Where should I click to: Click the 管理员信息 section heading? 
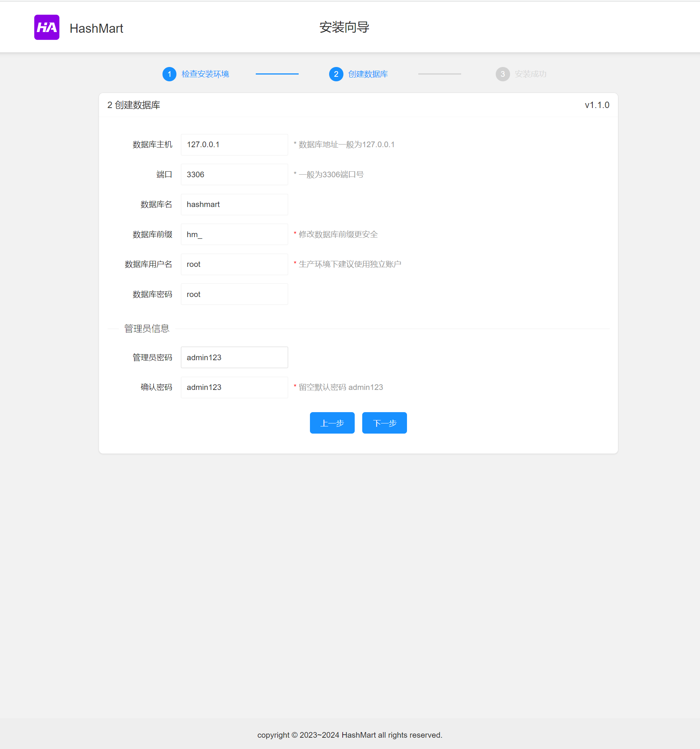coord(147,329)
